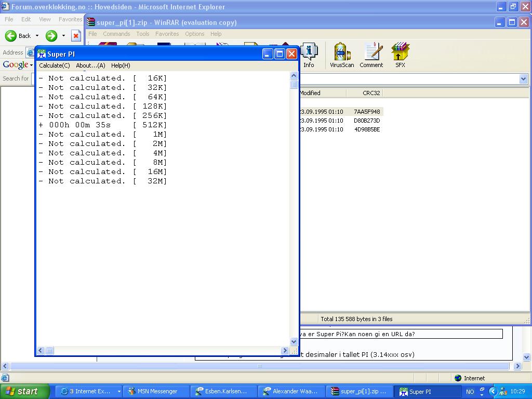Screen dimensions: 532x399
Task: Open WinRAR Favorites menu
Action: click(x=167, y=34)
